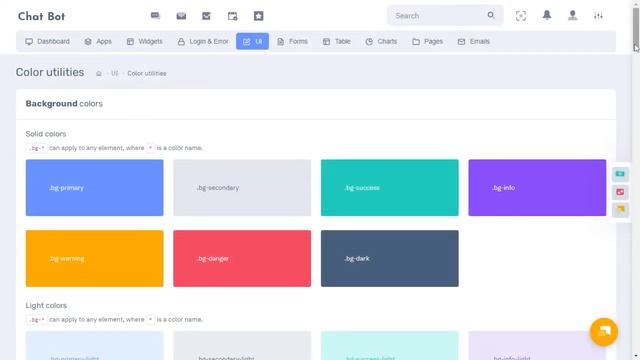
Task: Select the UI menu tab
Action: [252, 42]
